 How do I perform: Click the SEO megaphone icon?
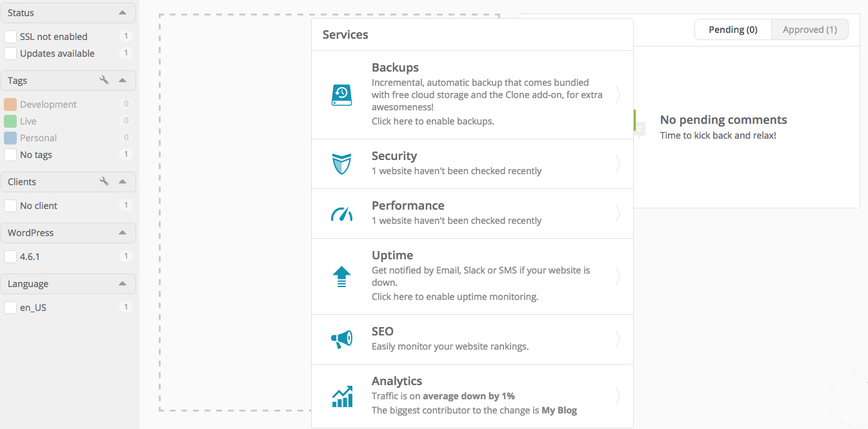[341, 339]
